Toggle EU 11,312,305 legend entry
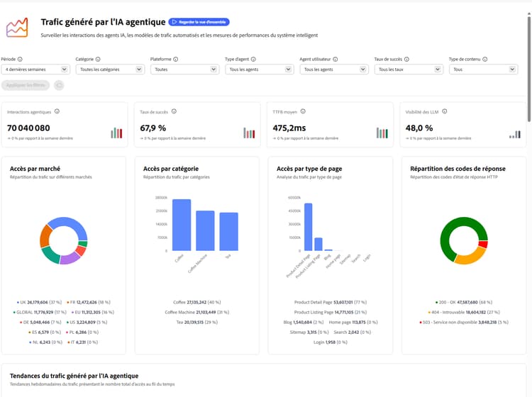This screenshot has width=532, height=397. (93, 312)
